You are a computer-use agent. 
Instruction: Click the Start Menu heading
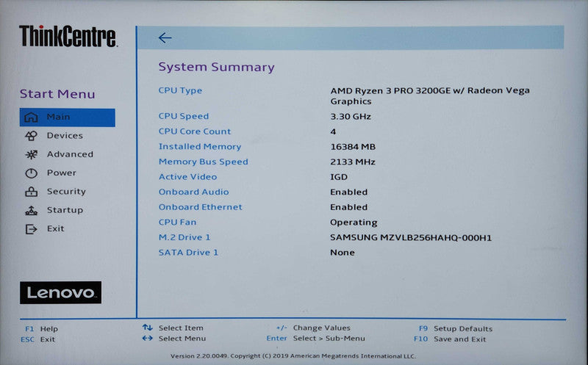click(x=57, y=94)
